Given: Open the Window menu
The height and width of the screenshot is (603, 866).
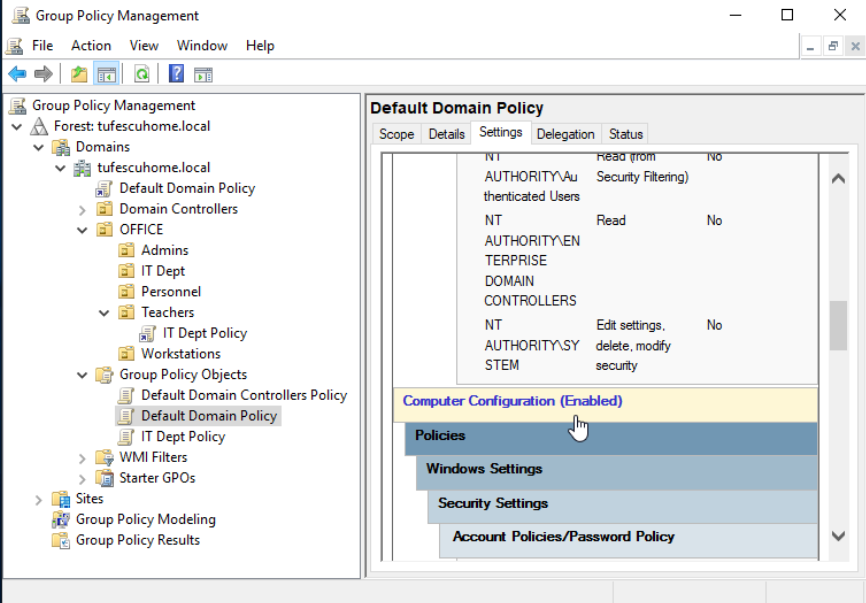Looking at the screenshot, I should (x=202, y=46).
